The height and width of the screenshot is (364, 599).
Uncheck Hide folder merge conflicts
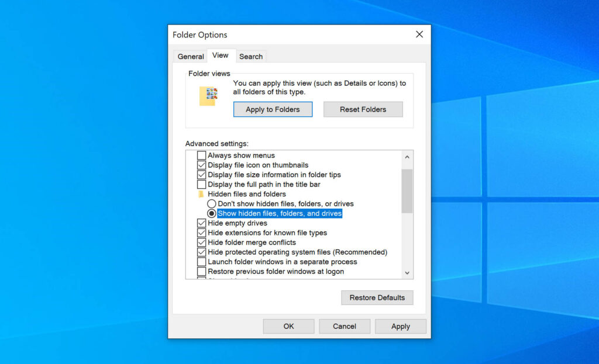[x=201, y=242]
